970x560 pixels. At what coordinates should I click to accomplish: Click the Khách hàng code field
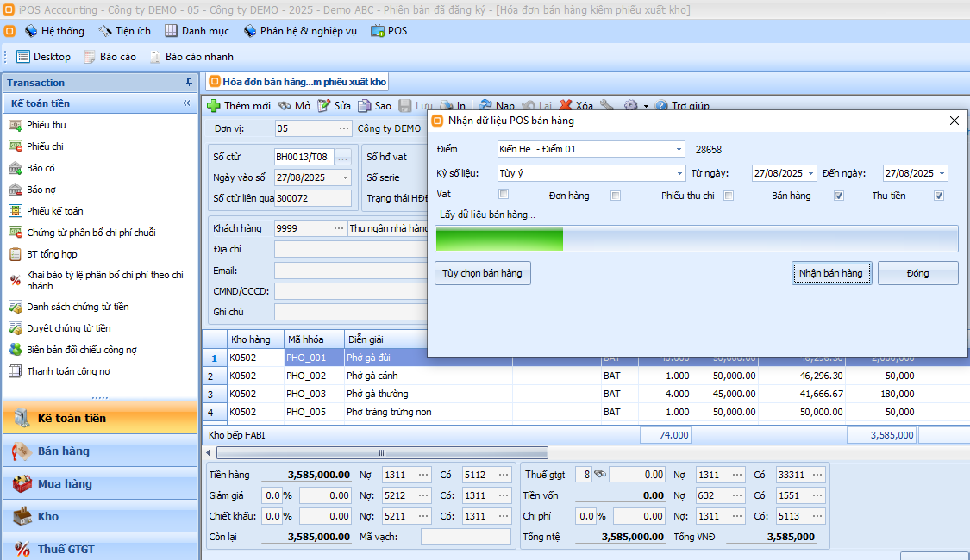tap(302, 228)
